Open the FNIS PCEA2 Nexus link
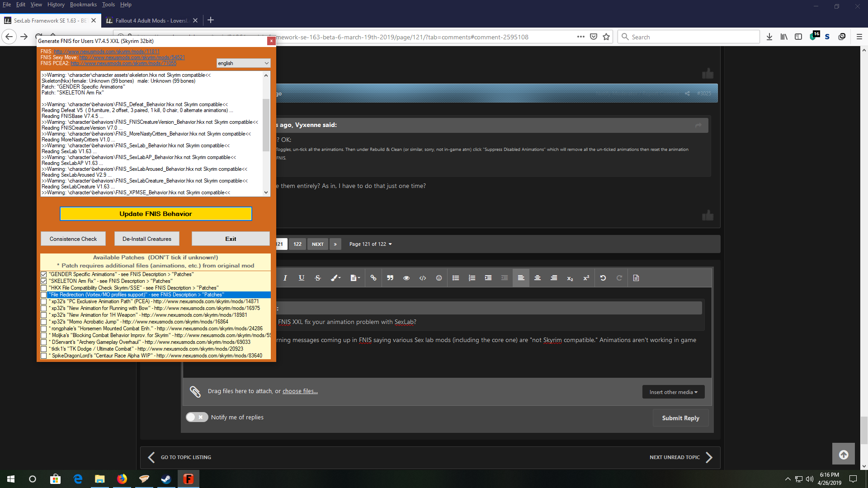Screen dimensions: 868x488 pyautogui.click(x=123, y=63)
